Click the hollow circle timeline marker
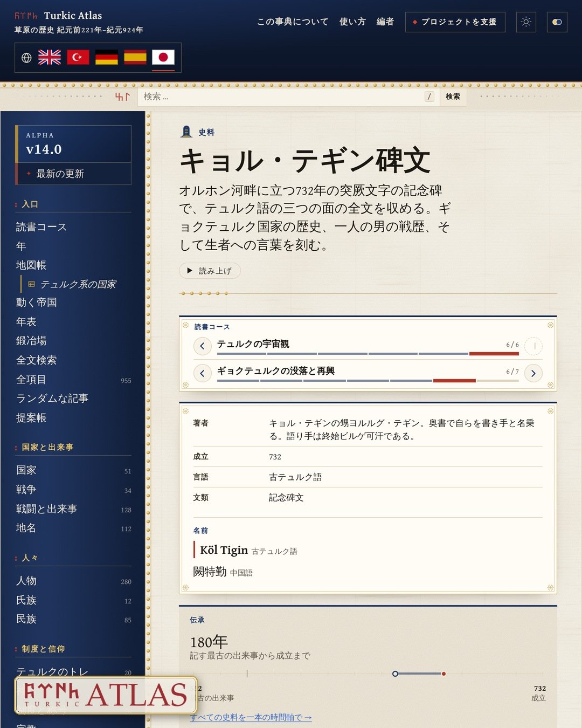Screen dimensions: 582x728 [395, 674]
